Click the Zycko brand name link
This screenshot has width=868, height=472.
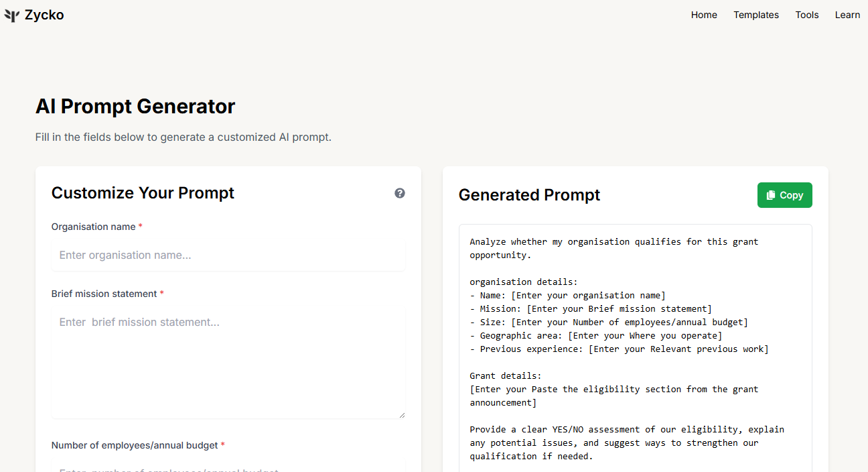pos(44,15)
